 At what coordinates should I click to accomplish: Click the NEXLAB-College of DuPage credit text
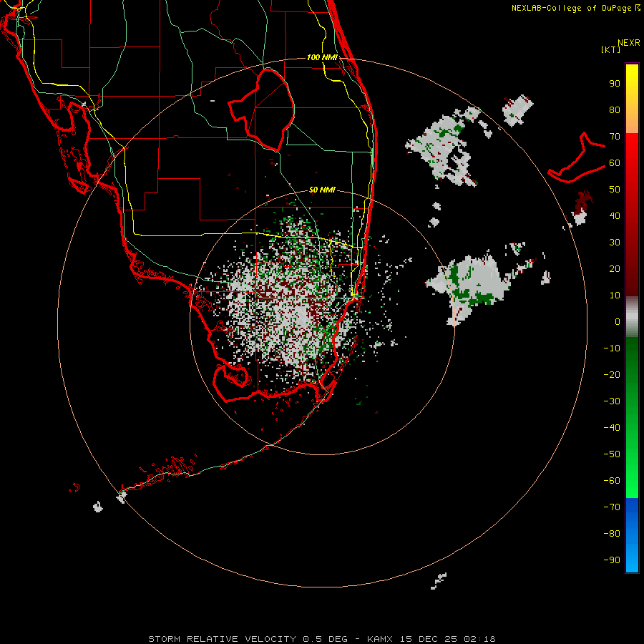point(575,8)
